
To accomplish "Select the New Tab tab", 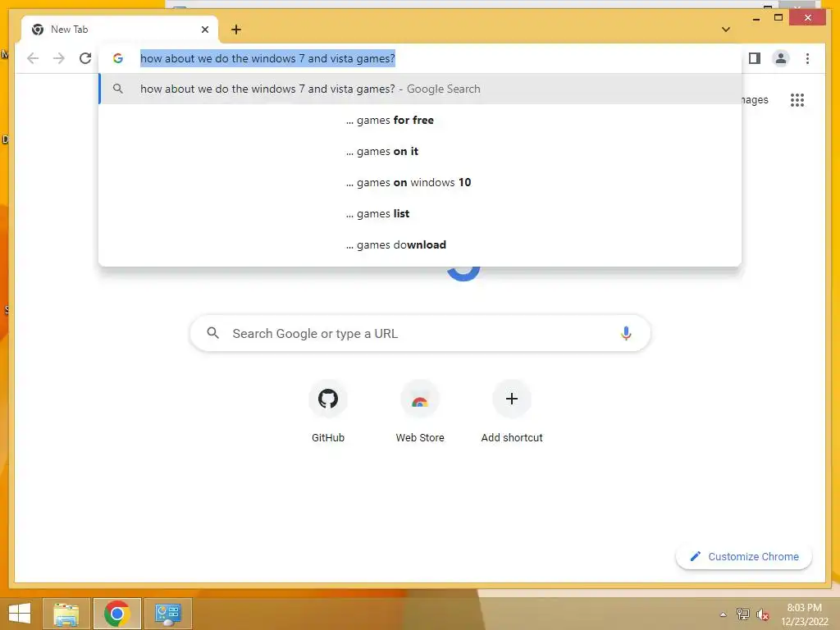I will click(120, 30).
